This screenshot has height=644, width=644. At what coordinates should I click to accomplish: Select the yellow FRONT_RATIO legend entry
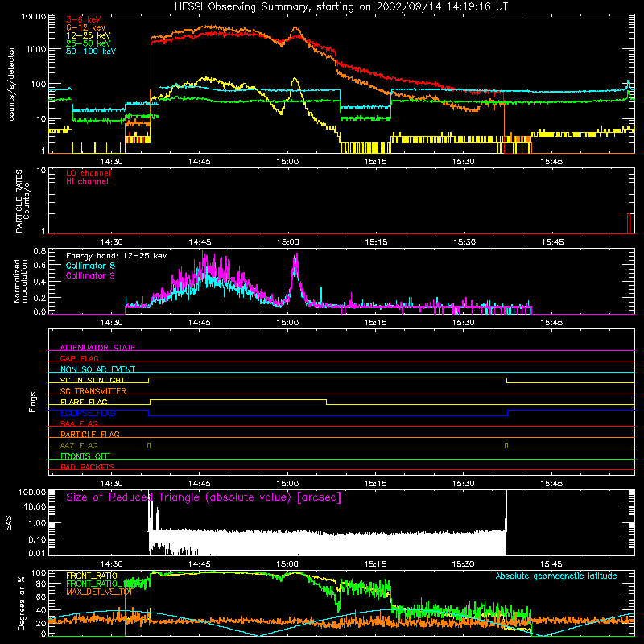coord(92,576)
